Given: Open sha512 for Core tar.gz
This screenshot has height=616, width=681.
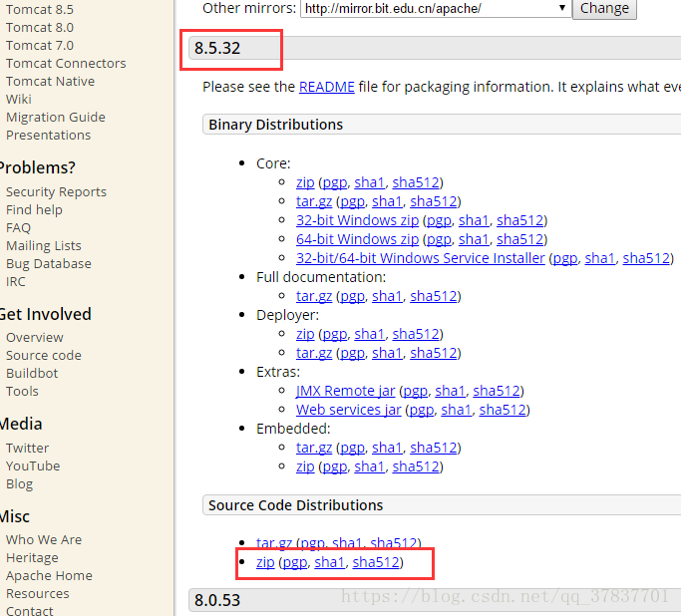Looking at the screenshot, I should [434, 202].
